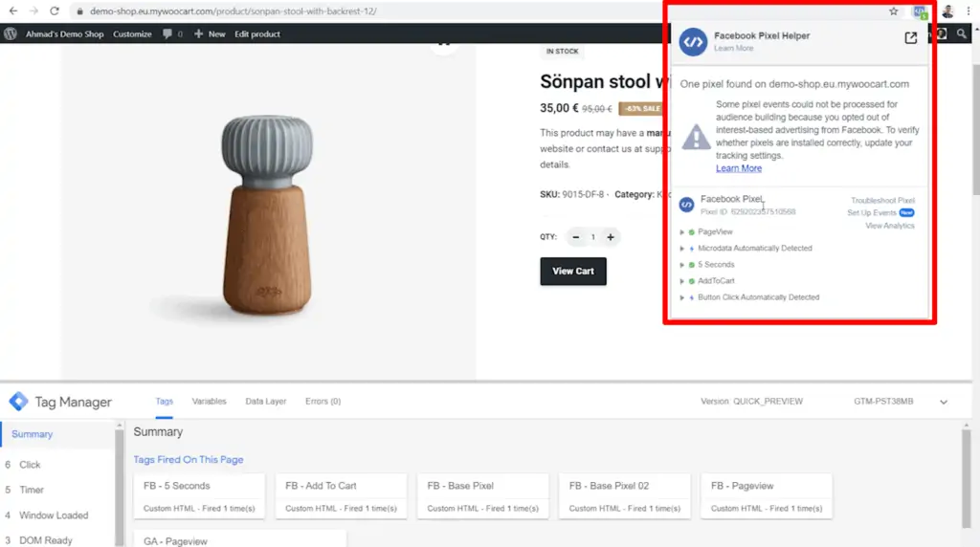Open the FB - Base Pixel 02 tag card
Screen dimensions: 980x547
625,496
